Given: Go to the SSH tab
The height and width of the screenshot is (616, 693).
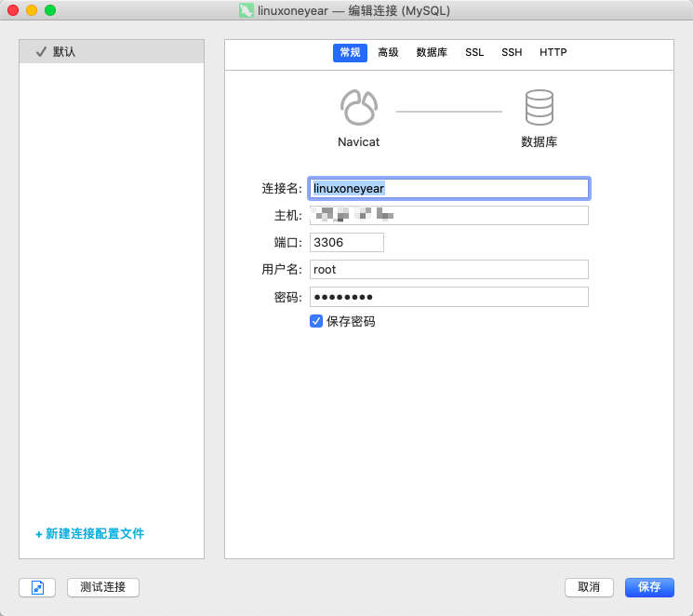Looking at the screenshot, I should point(512,53).
